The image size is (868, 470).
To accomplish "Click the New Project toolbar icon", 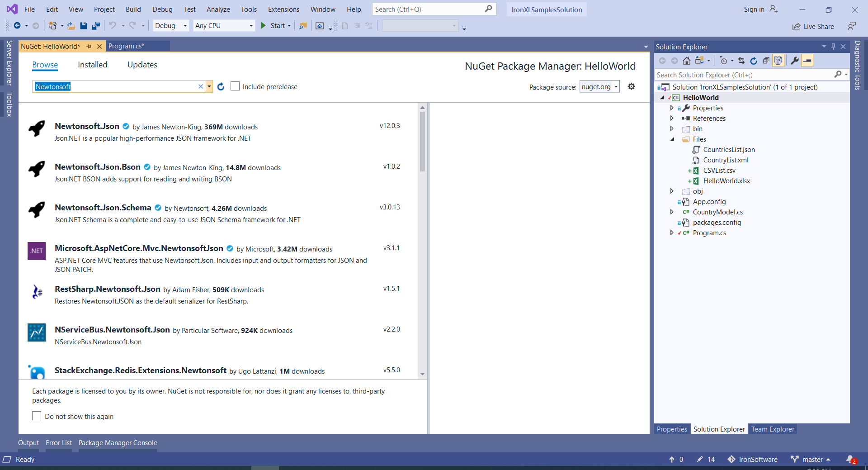I will [53, 26].
